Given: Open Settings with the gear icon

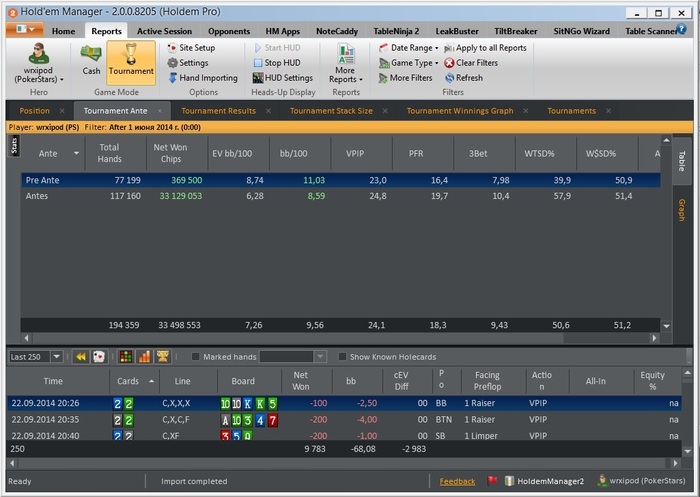Looking at the screenshot, I should (x=188, y=63).
